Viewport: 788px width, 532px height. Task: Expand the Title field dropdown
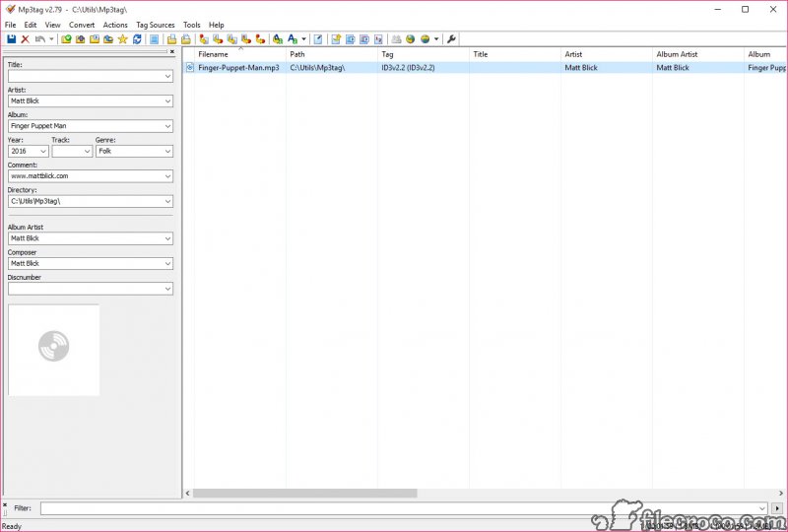167,77
